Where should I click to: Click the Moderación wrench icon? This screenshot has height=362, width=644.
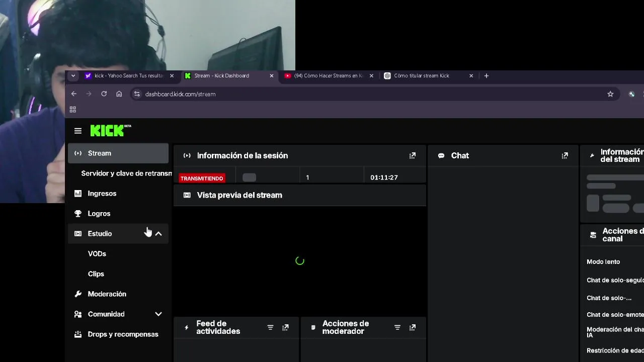click(x=78, y=294)
